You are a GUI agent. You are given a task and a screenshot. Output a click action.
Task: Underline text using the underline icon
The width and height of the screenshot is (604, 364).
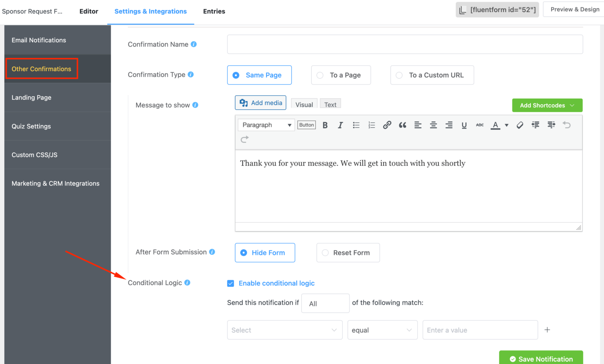[x=464, y=125]
